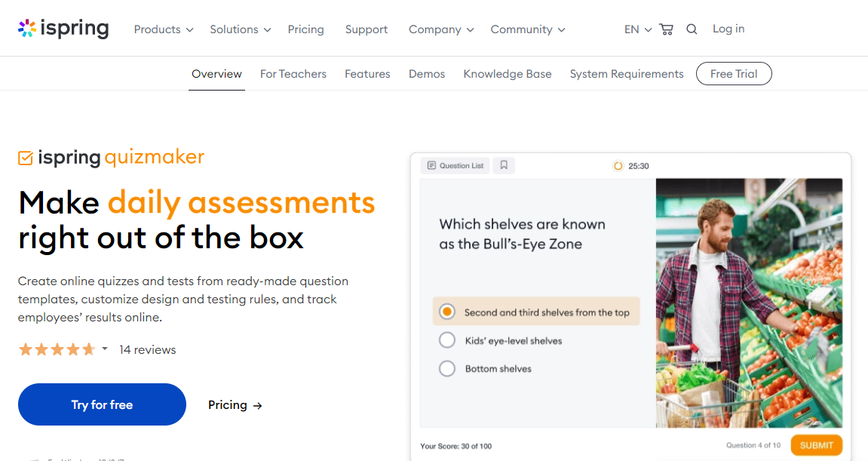This screenshot has height=461, width=868.
Task: Click the Question List button in quiz
Action: coord(455,165)
